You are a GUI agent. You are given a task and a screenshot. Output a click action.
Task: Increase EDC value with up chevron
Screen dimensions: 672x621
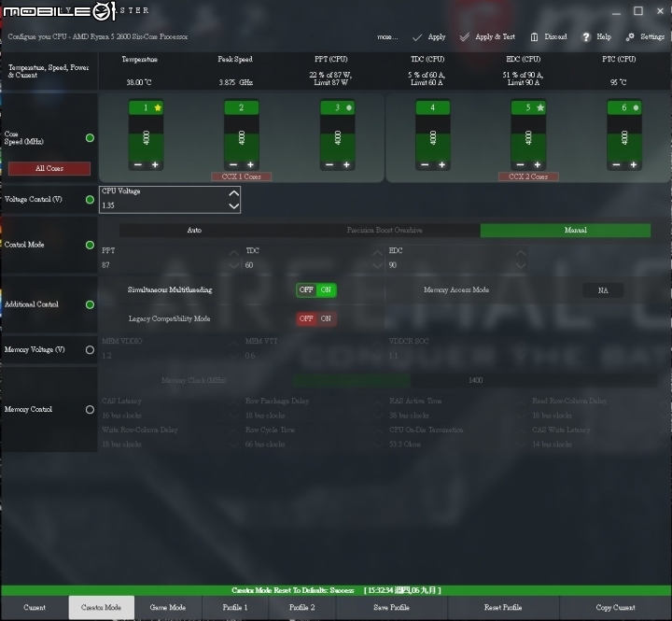click(521, 253)
